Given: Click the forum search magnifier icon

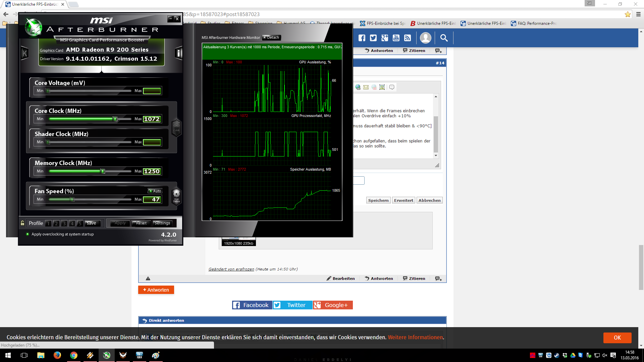Looking at the screenshot, I should coord(444,38).
